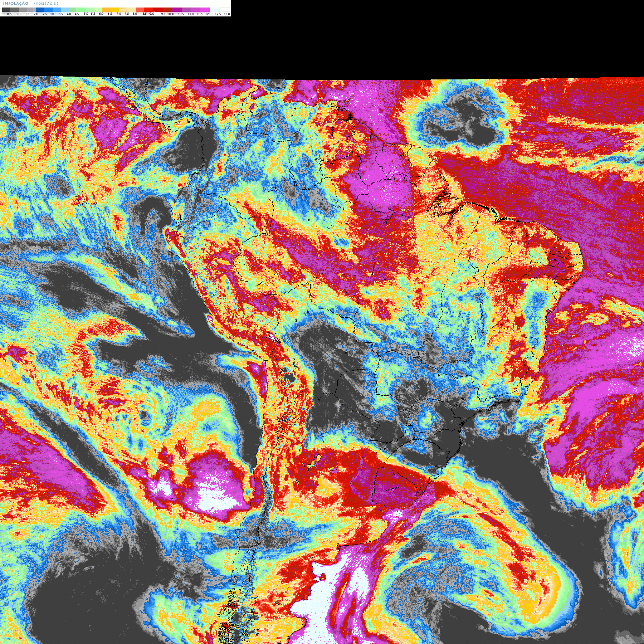Click the '11.5' legend value label
The width and height of the screenshot is (644, 644).
point(199,14)
